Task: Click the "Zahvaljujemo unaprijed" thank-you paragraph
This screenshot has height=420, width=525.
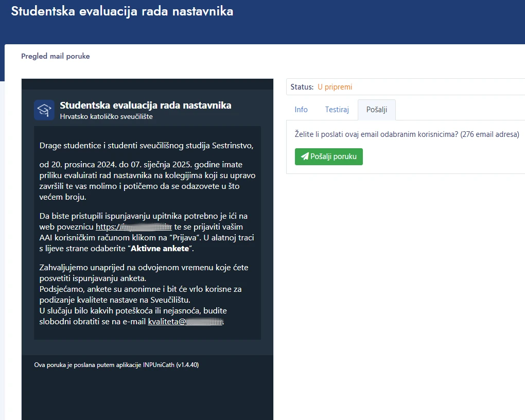Action: tap(141, 273)
